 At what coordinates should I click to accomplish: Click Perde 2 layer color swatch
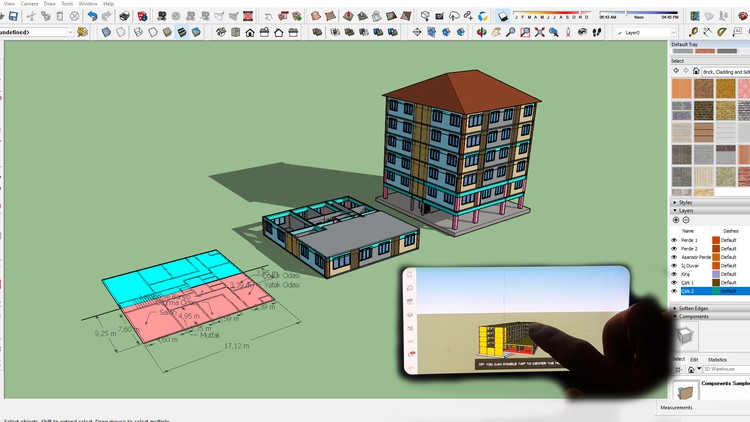[x=716, y=249]
